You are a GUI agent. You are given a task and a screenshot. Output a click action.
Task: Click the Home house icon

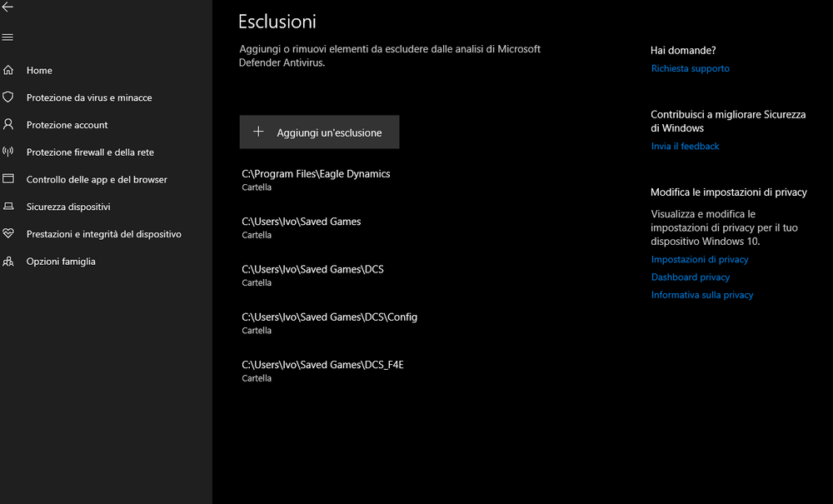click(x=8, y=70)
